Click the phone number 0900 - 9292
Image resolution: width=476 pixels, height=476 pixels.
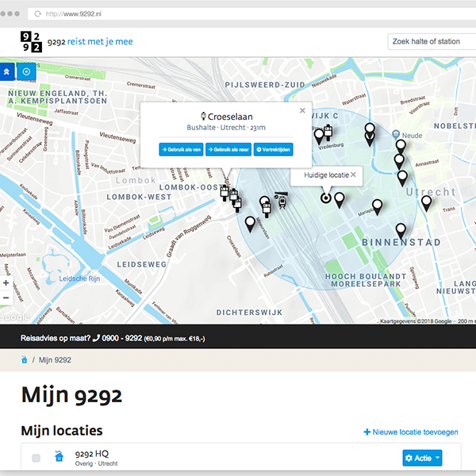[x=122, y=338]
